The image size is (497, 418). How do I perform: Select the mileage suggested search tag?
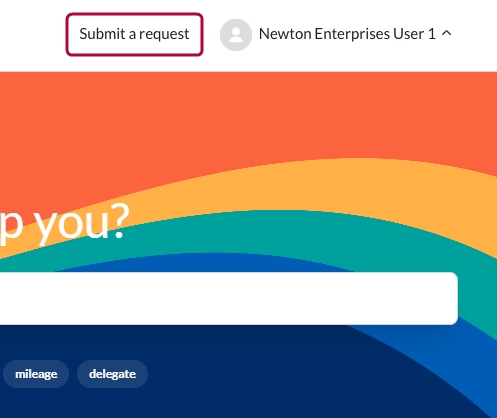36,374
